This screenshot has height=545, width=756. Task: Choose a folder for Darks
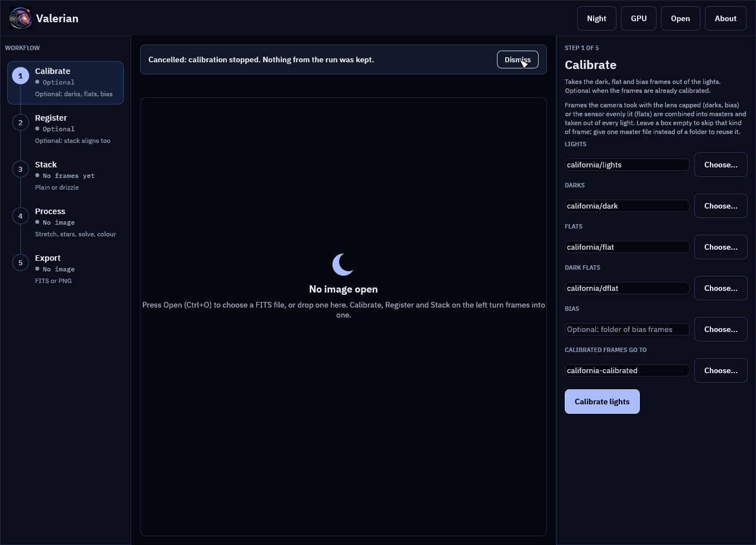[721, 206]
